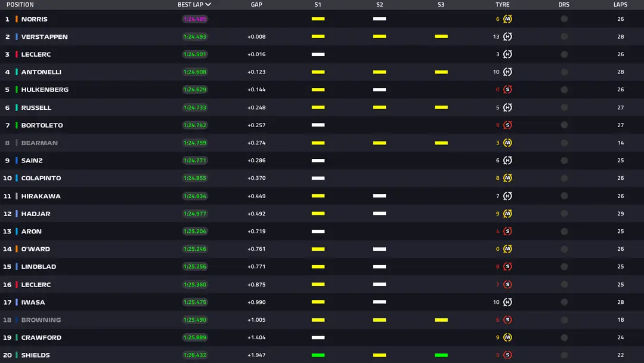
Task: Click the Tyre column header
Action: click(x=502, y=5)
